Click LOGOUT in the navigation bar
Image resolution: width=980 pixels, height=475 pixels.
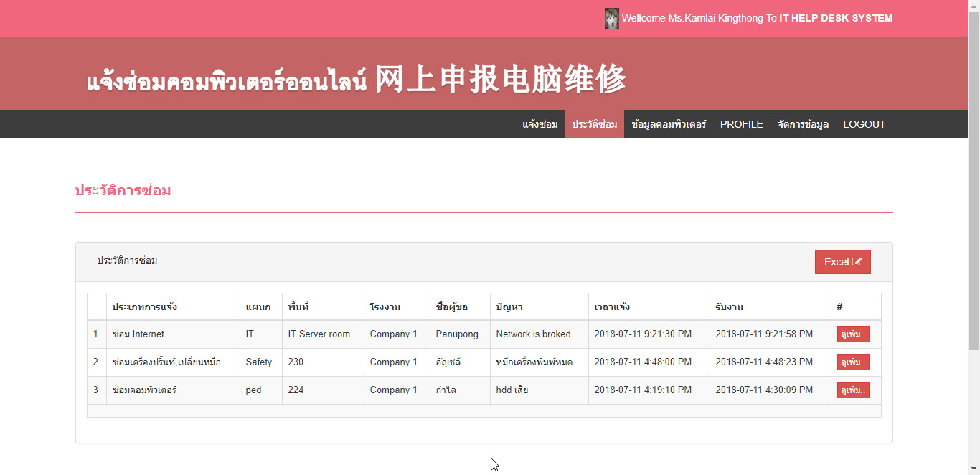[x=864, y=124]
